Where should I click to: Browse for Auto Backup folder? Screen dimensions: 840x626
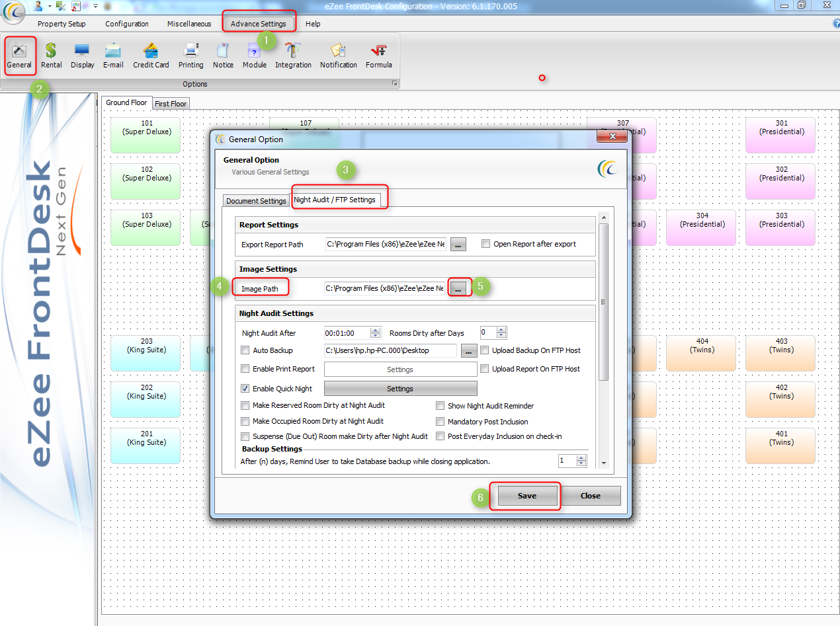coord(469,350)
